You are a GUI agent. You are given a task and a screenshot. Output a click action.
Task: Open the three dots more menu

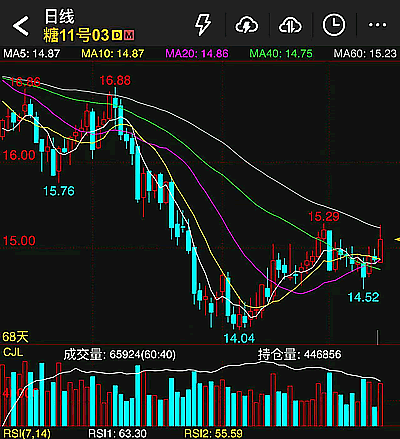click(x=377, y=25)
